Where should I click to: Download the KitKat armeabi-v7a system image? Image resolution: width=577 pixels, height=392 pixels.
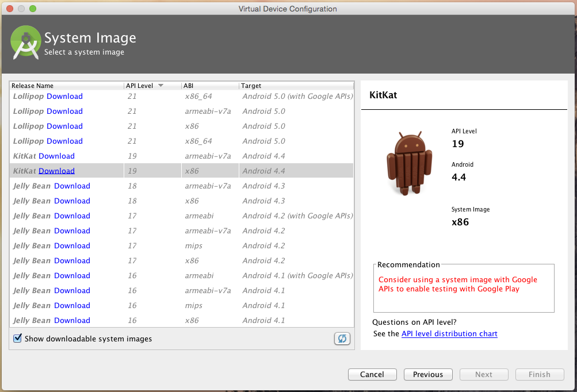[56, 156]
